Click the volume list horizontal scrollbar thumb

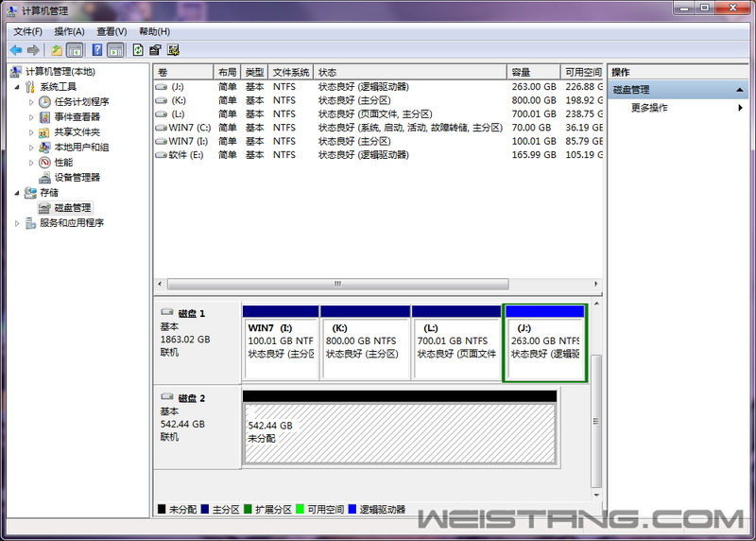(338, 284)
